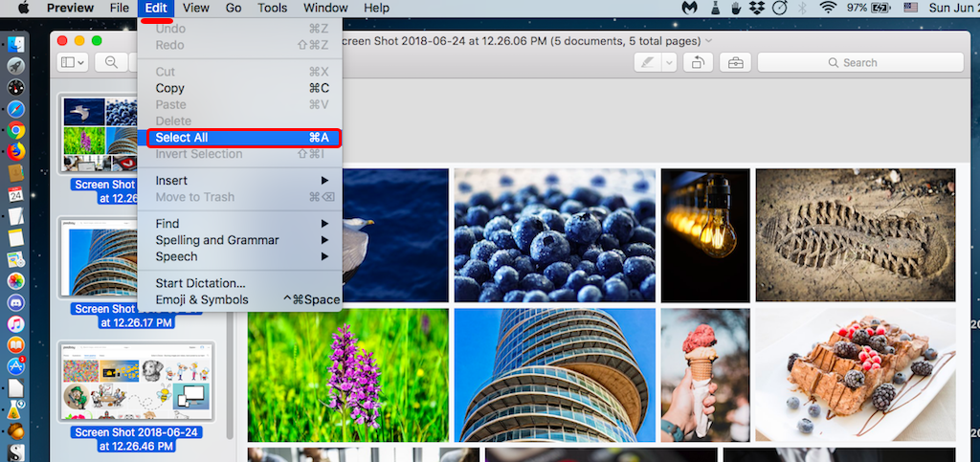Click the Bluetooth status icon

803,8
